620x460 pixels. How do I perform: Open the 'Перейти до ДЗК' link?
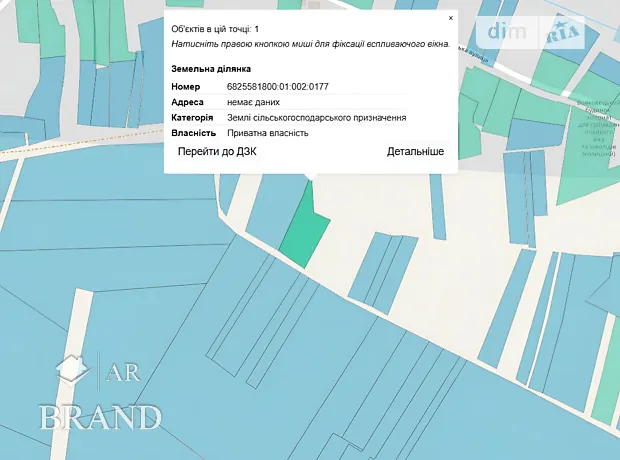215,152
